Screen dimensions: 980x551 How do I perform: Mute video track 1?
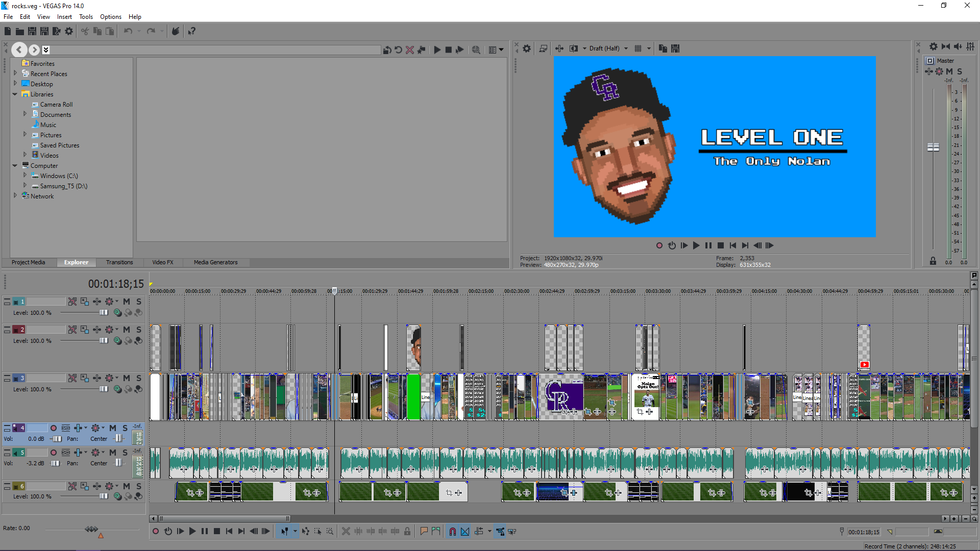point(127,302)
